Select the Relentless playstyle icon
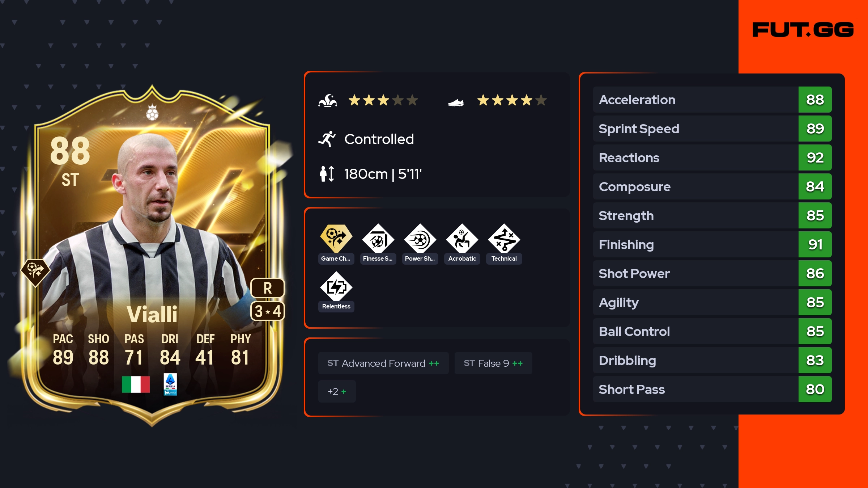Image resolution: width=868 pixels, height=488 pixels. 336,286
